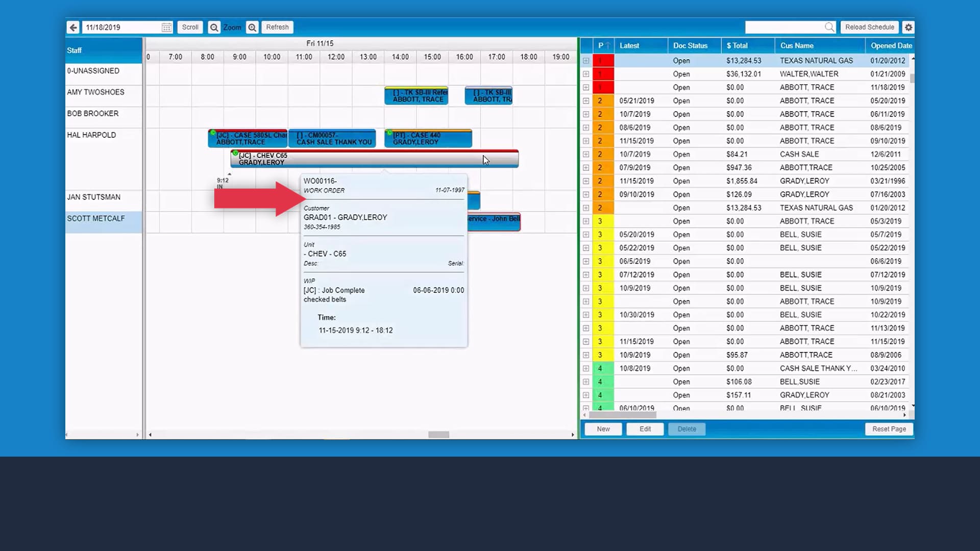Open the settings gear icon
980x551 pixels.
(x=908, y=28)
